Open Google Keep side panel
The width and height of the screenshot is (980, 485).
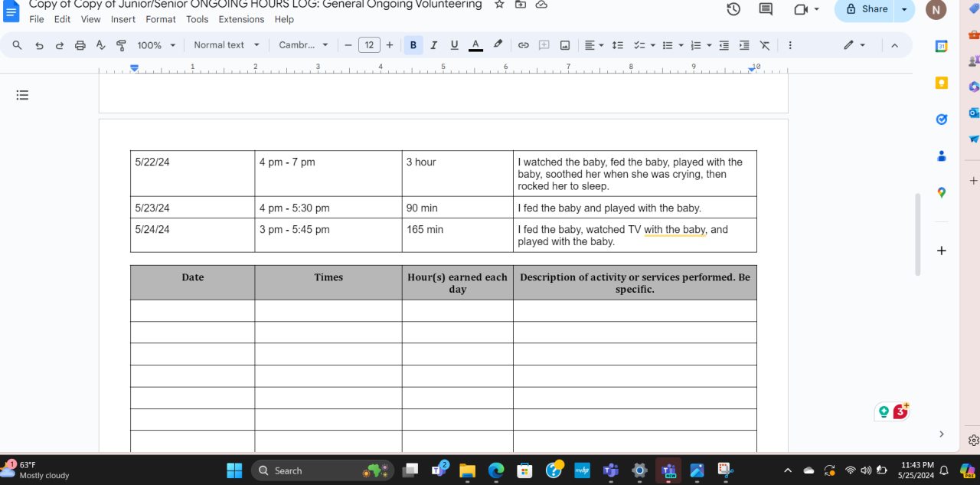click(x=942, y=83)
